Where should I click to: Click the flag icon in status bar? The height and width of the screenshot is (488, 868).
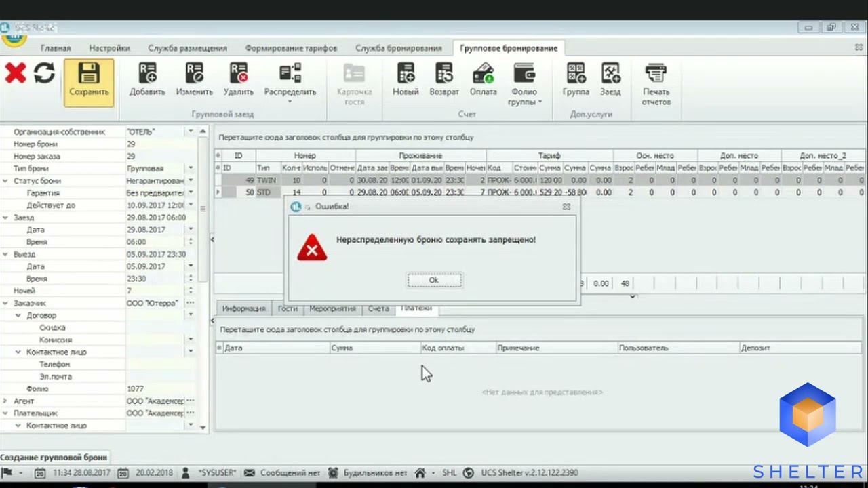point(7,472)
